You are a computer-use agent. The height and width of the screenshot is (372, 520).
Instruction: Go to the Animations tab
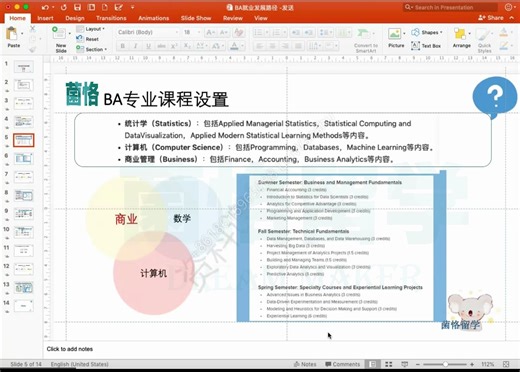click(154, 18)
